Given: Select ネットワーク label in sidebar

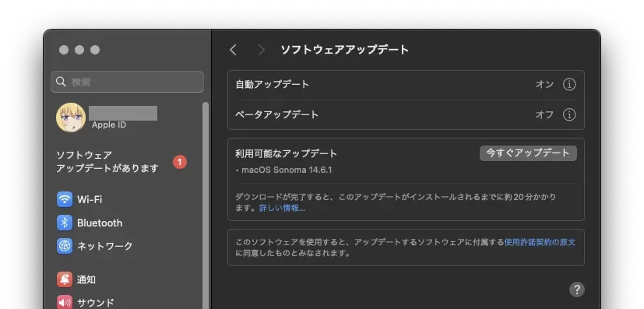Looking at the screenshot, I should tap(104, 246).
